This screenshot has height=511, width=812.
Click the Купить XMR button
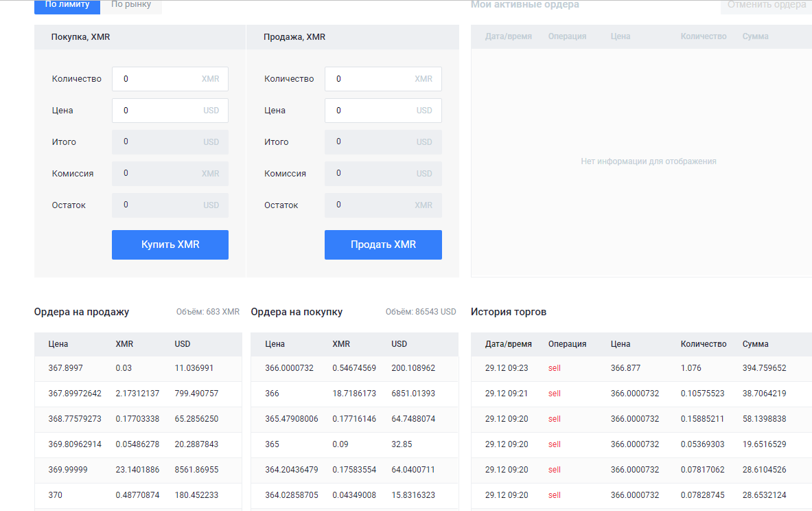[170, 245]
